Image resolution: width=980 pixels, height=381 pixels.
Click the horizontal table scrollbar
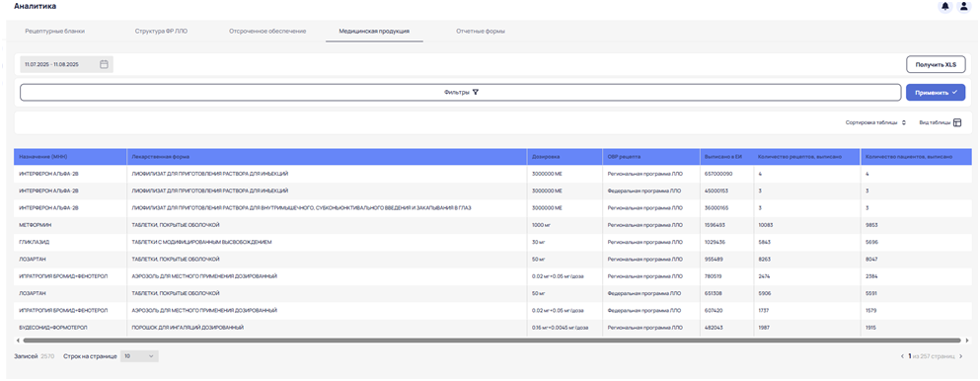point(491,341)
